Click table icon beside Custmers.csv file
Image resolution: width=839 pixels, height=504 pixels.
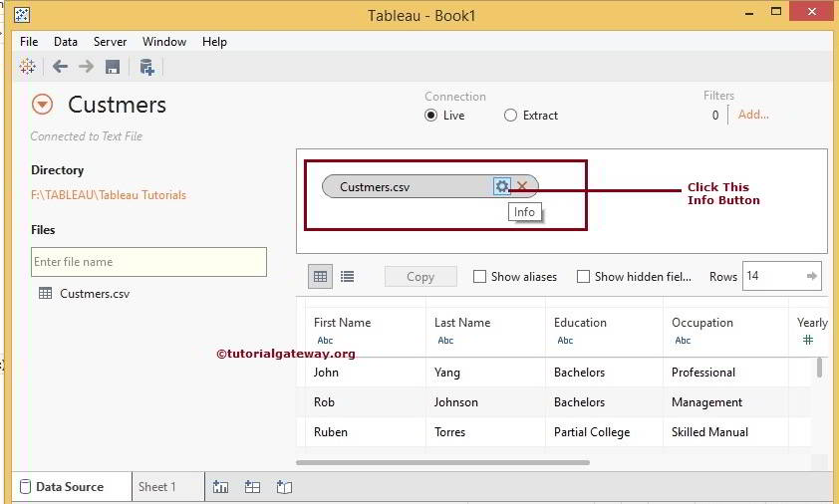click(x=46, y=293)
